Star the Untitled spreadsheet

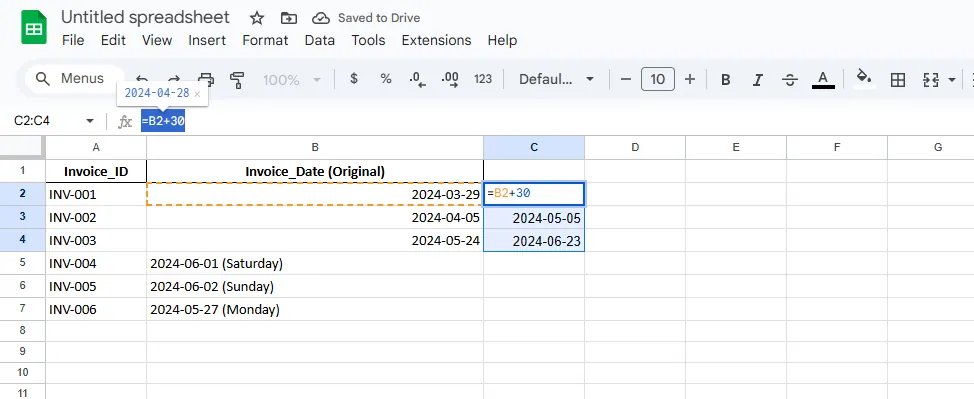point(257,18)
